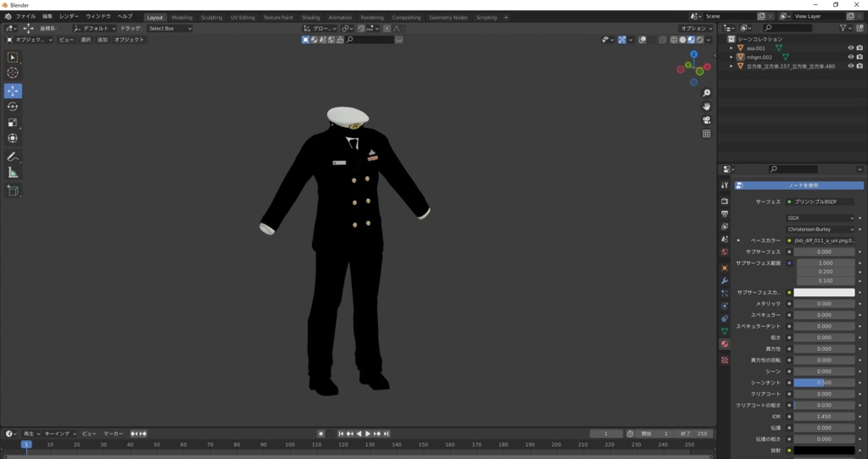Screen dimensions: 868x459
Task: Open the Render properties tab
Action: point(725,202)
